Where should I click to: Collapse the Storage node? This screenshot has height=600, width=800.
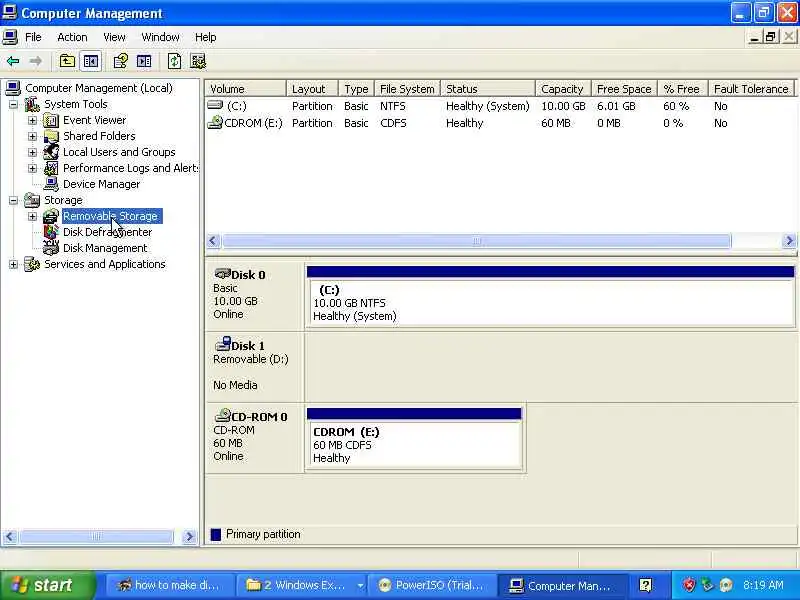[x=13, y=200]
